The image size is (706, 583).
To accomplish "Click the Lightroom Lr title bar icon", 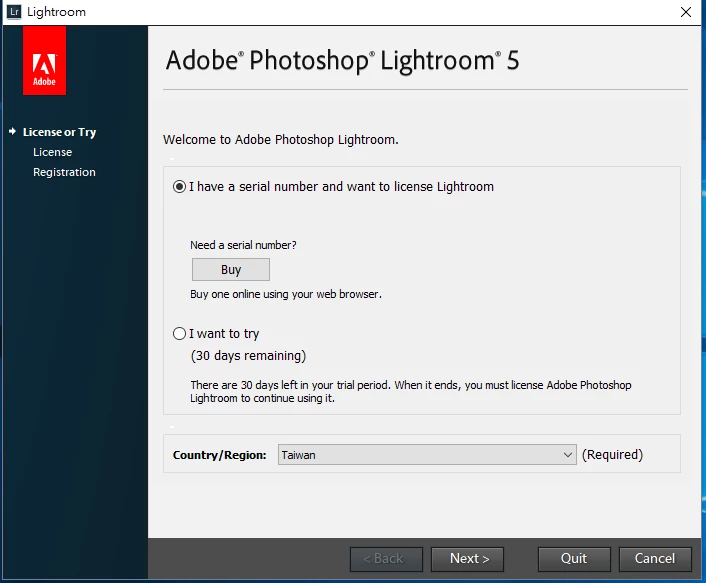I will point(14,11).
